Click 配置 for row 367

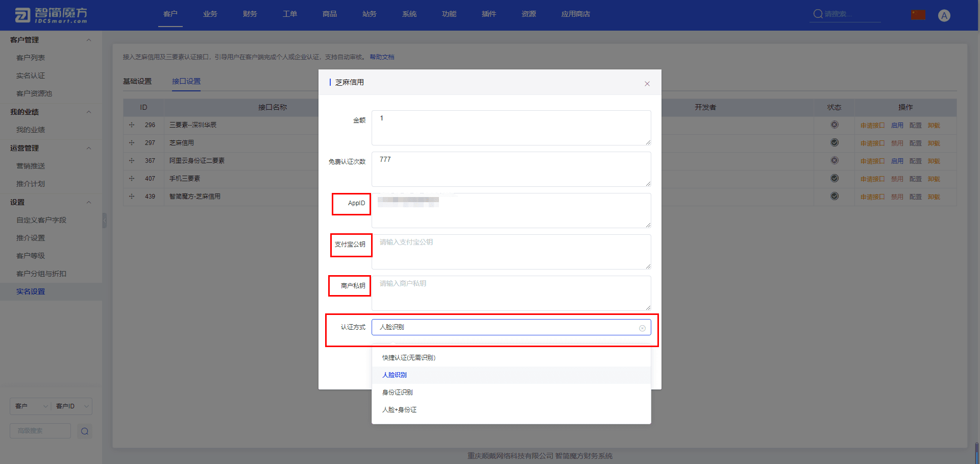[916, 161]
